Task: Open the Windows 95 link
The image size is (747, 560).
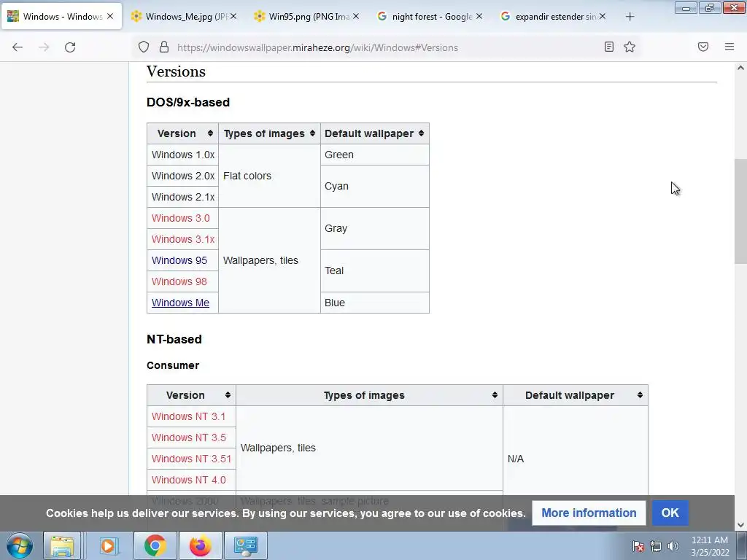Action: 179,260
